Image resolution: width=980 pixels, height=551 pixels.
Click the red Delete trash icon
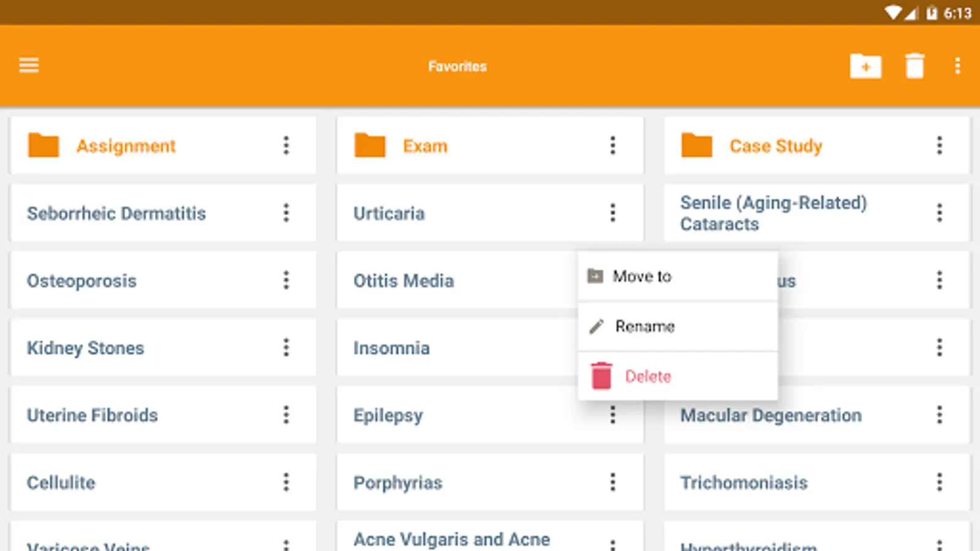(x=601, y=375)
